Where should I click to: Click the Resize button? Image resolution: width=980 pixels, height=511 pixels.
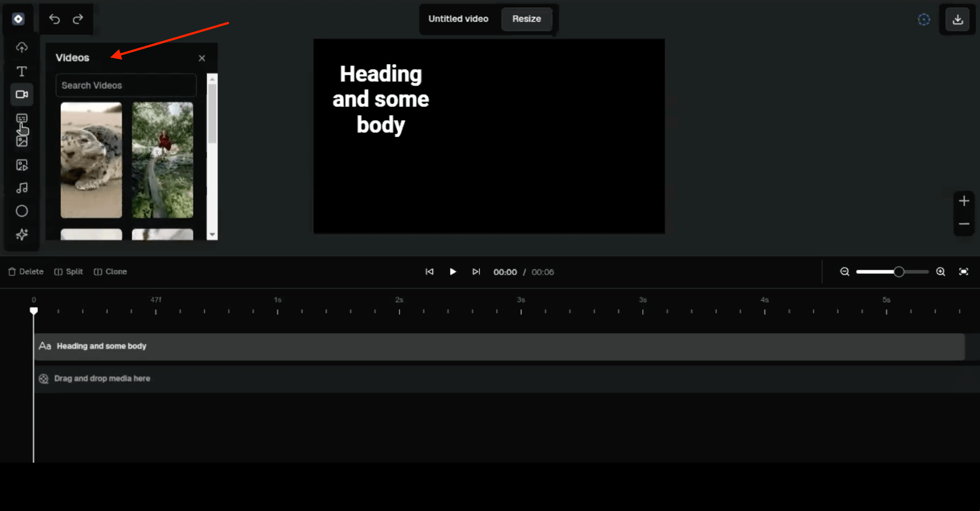pyautogui.click(x=526, y=19)
